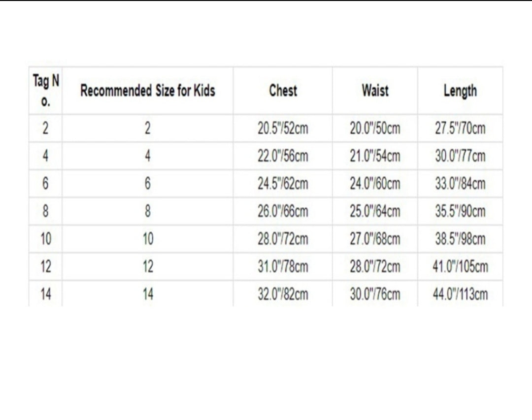
Task: Click the 32.0"/82cm chest cell
Action: pyautogui.click(x=283, y=294)
